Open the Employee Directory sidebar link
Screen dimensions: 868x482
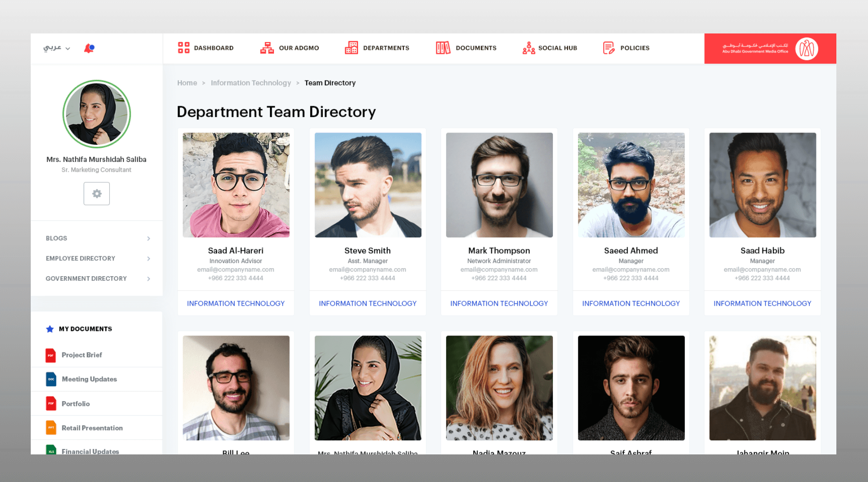click(80, 259)
